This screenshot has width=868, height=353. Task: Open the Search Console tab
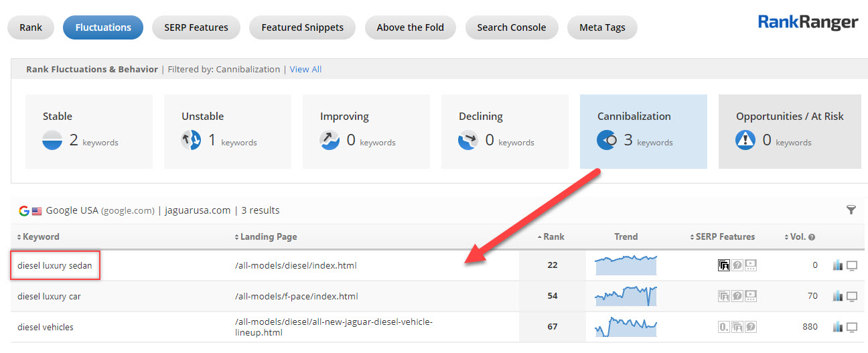511,27
